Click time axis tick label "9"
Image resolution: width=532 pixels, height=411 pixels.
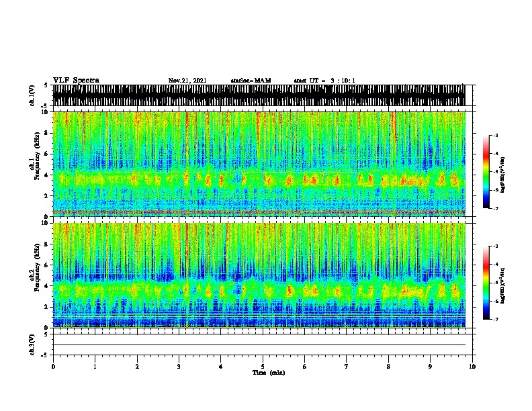click(430, 367)
